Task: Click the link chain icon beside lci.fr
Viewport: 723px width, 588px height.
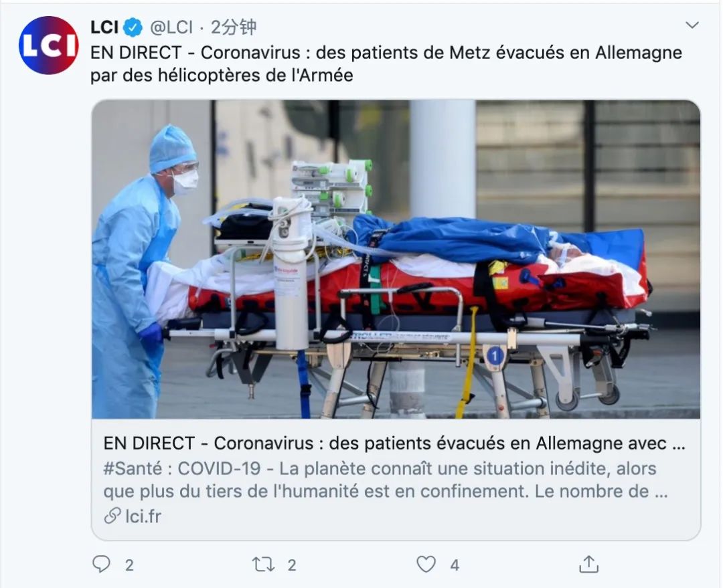Action: tap(112, 516)
